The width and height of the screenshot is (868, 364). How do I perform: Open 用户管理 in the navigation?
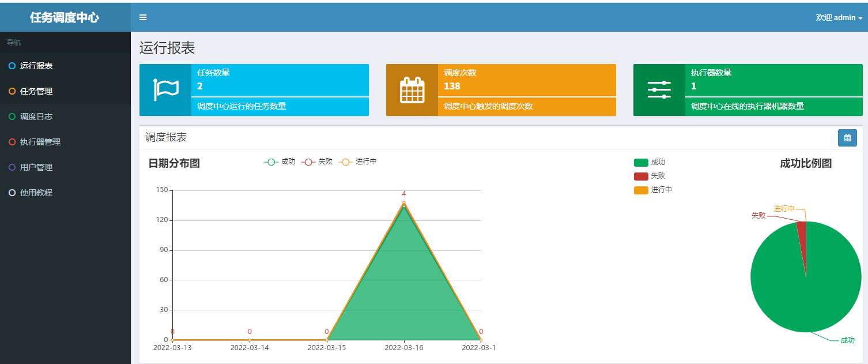click(x=65, y=167)
